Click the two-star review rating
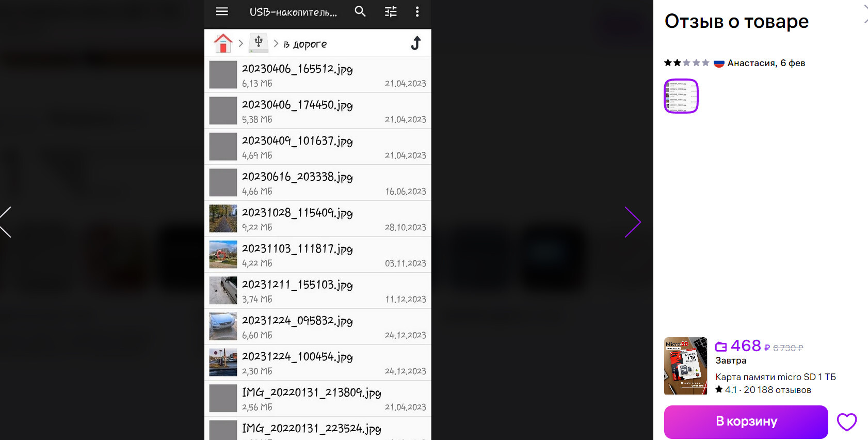The height and width of the screenshot is (440, 868). pos(687,63)
